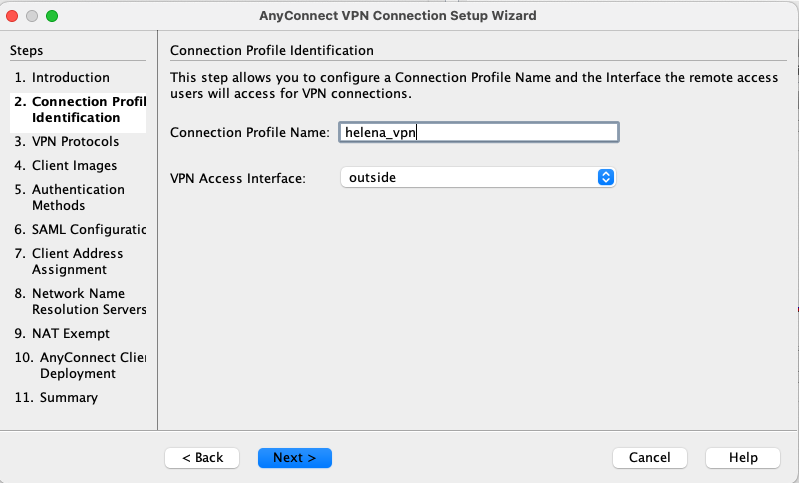Screen dimensions: 799x483
Task: Jump to the VPN Protocols step
Action: click(75, 141)
